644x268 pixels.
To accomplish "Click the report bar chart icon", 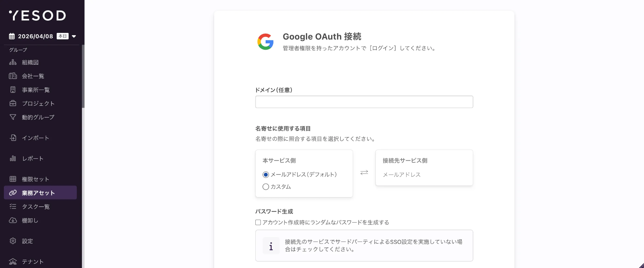I will click(13, 158).
